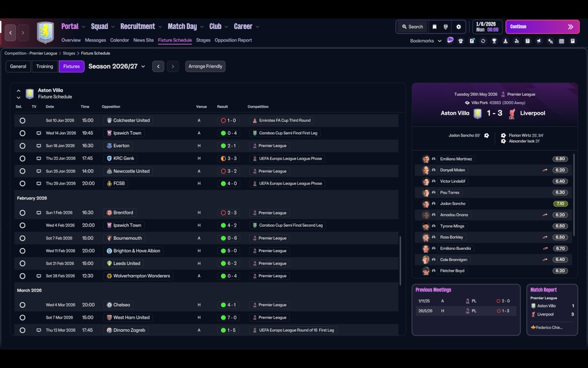Select the Chelsea fixture circle
Image resolution: width=588 pixels, height=368 pixels.
coord(23,305)
